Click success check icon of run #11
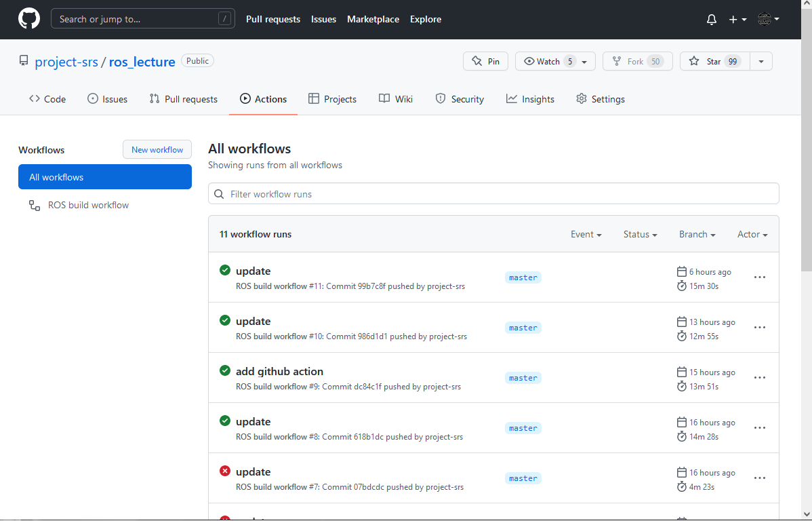 click(225, 269)
